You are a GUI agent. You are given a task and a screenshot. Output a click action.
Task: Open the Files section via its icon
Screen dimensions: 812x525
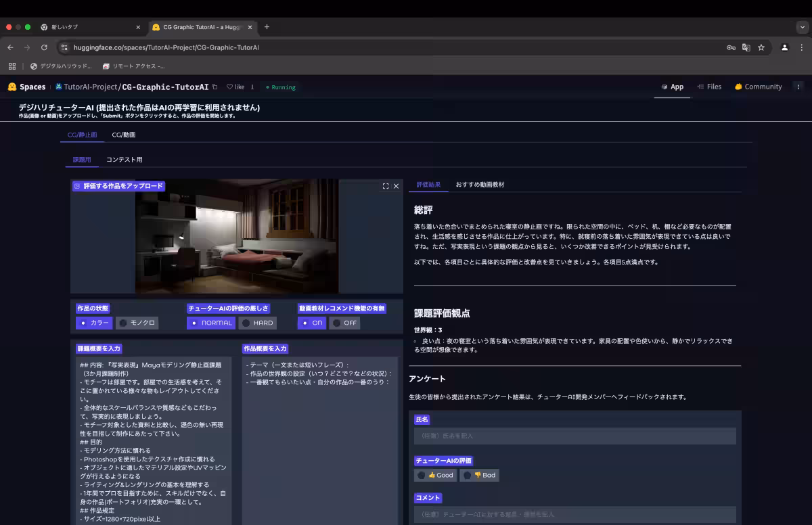pyautogui.click(x=700, y=87)
